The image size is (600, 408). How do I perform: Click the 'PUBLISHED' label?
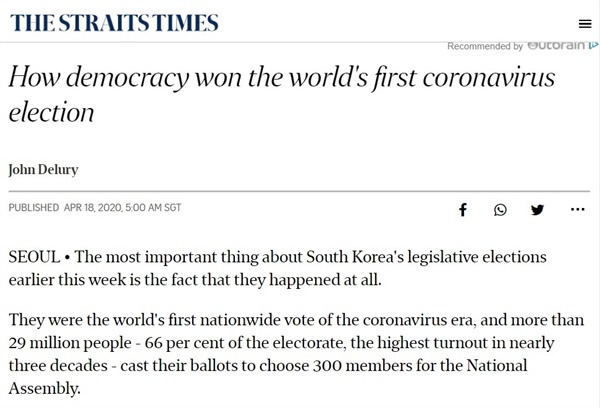pos(34,207)
